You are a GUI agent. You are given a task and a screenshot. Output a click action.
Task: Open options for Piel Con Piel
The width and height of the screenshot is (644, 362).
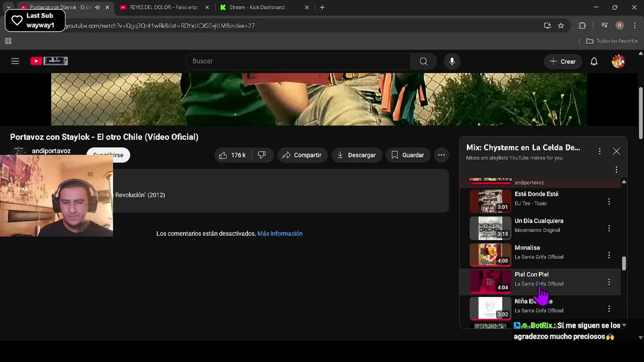click(x=609, y=282)
